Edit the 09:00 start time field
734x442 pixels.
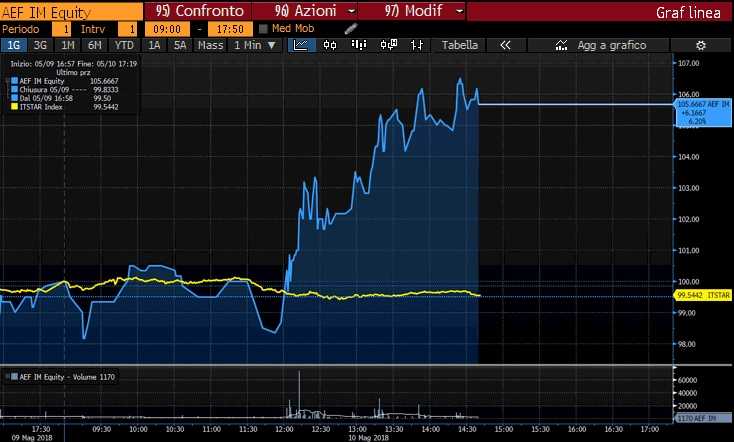click(x=167, y=29)
